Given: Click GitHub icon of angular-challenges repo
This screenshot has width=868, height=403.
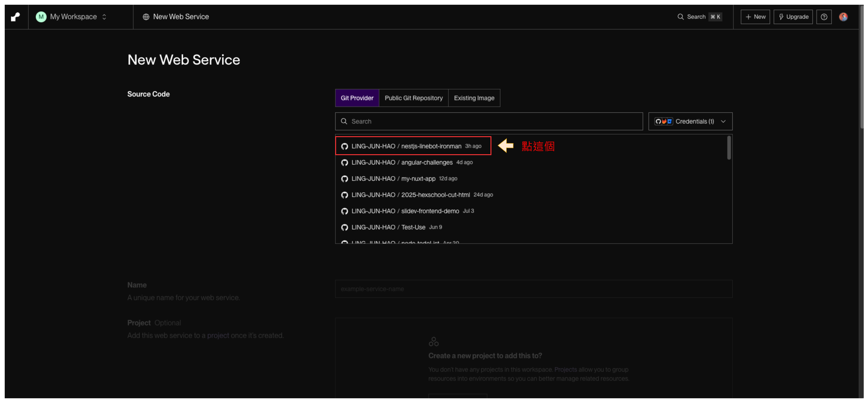Looking at the screenshot, I should (x=344, y=163).
